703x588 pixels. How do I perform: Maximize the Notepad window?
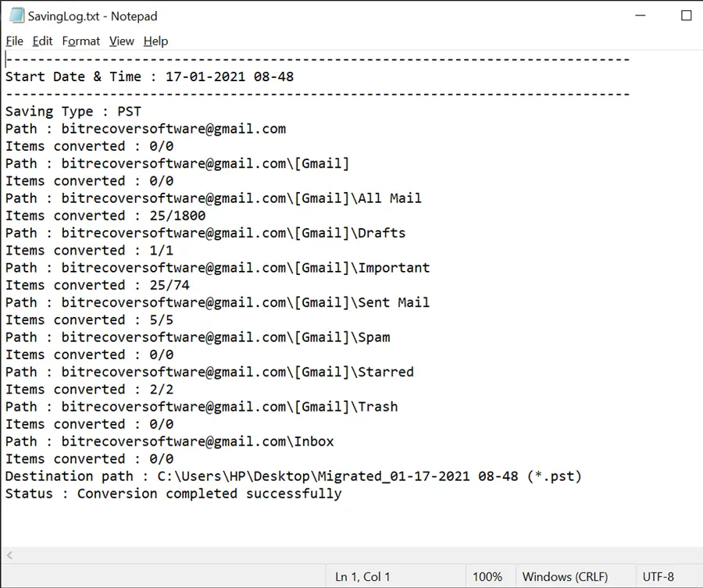tap(686, 16)
